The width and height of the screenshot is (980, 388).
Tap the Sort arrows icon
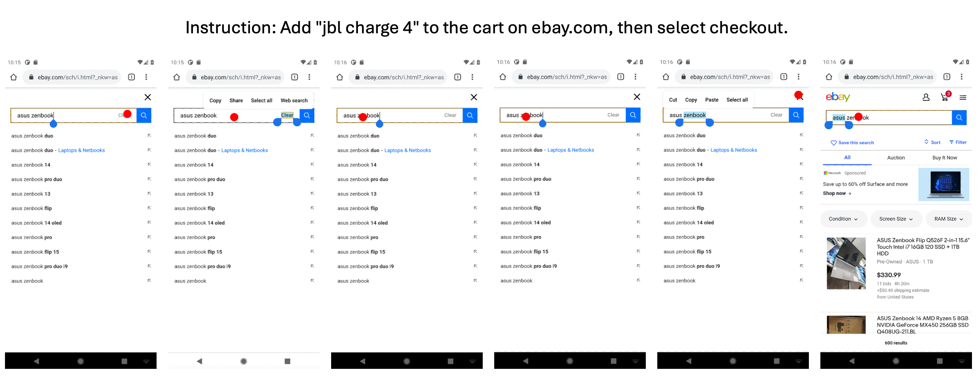[x=926, y=142]
